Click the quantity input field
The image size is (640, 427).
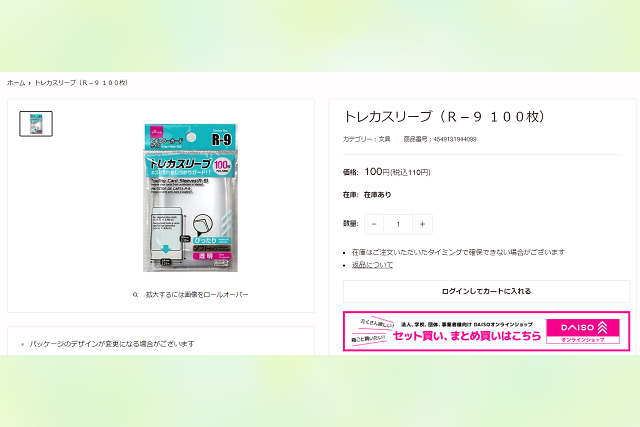pyautogui.click(x=398, y=224)
